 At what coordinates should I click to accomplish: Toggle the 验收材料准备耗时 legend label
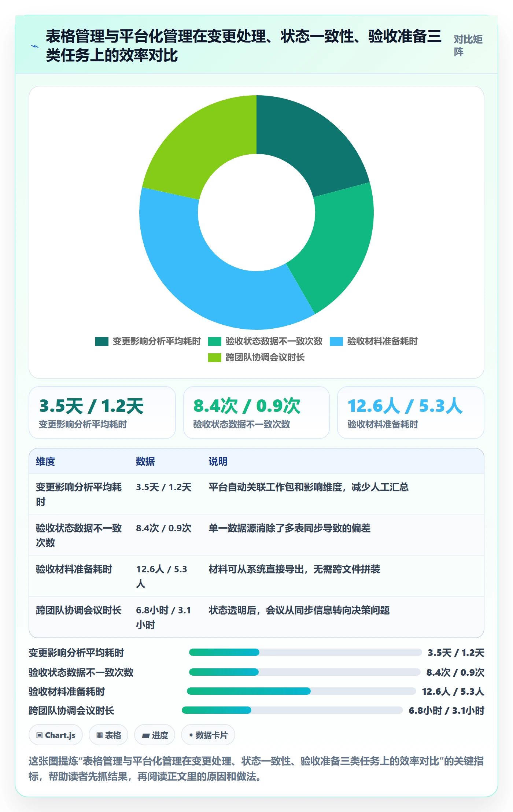coord(382,342)
